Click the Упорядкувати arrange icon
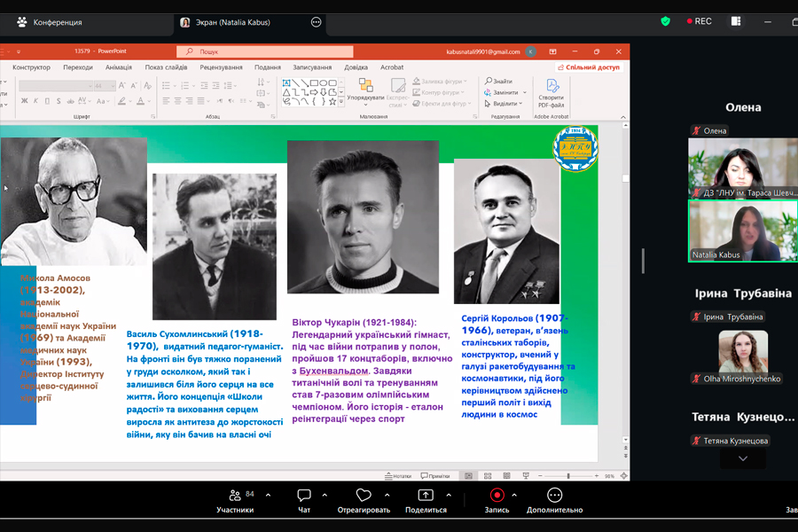This screenshot has height=532, width=798. (364, 85)
